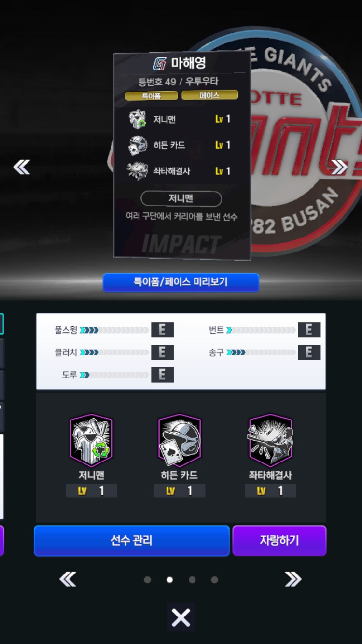Go to previous info page with bottom left chevron
Screen dimensions: 362x644
coord(68,579)
